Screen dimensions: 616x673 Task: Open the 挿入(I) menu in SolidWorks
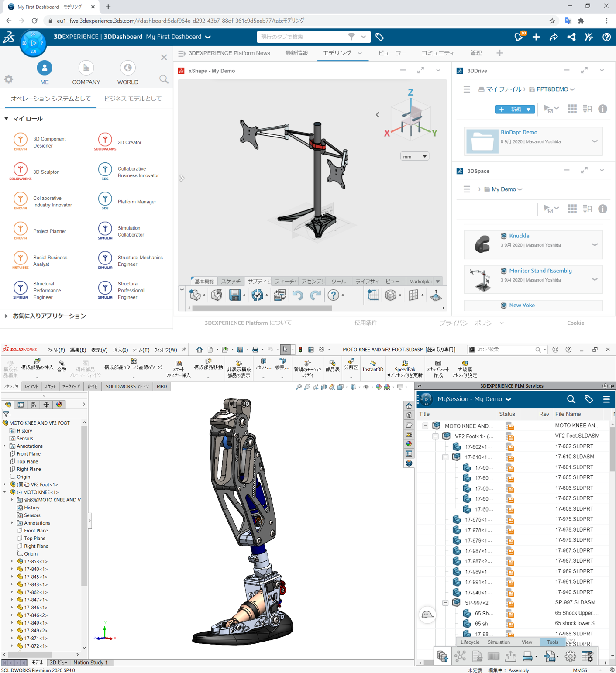click(x=120, y=350)
